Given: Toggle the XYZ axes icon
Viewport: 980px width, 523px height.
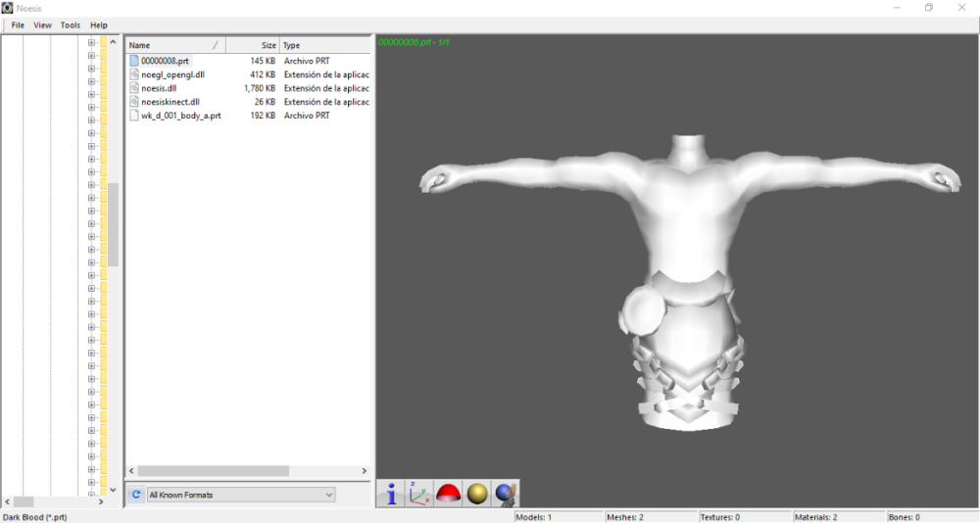Looking at the screenshot, I should [x=419, y=494].
